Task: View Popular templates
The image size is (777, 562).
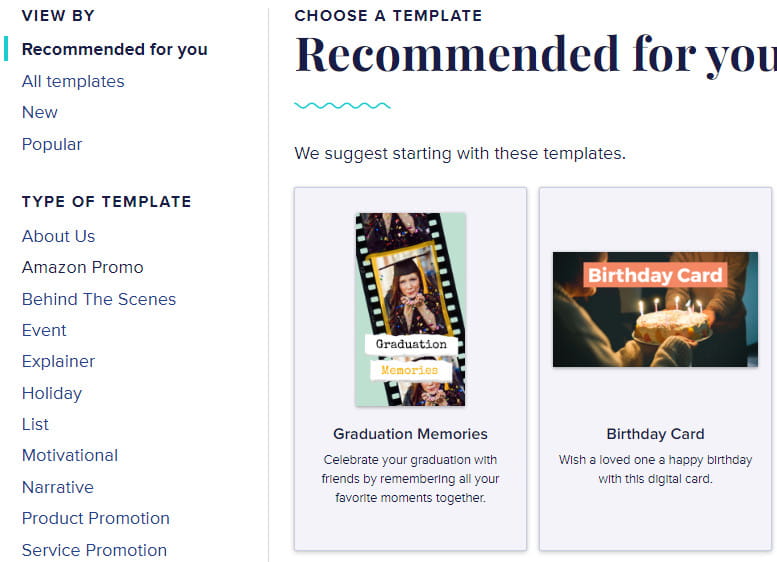Action: [x=52, y=144]
